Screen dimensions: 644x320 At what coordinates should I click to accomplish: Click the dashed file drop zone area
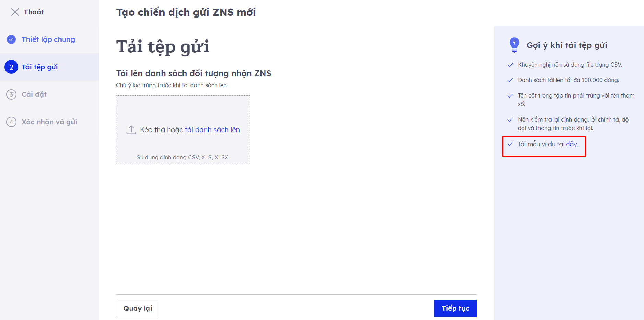click(x=183, y=130)
